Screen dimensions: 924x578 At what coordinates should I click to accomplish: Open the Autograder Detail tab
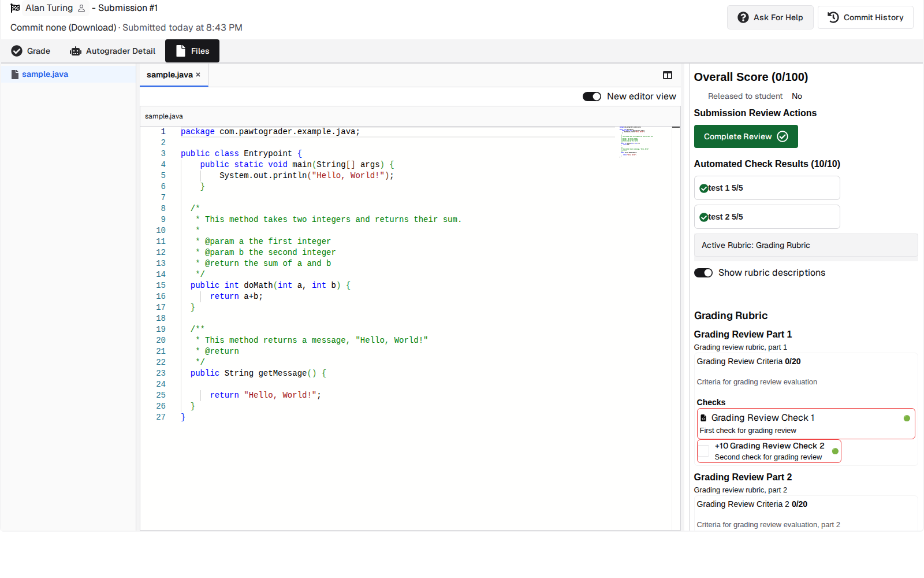point(113,51)
